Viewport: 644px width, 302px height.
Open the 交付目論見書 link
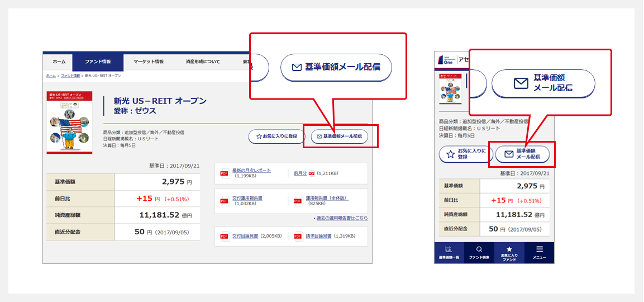245,236
